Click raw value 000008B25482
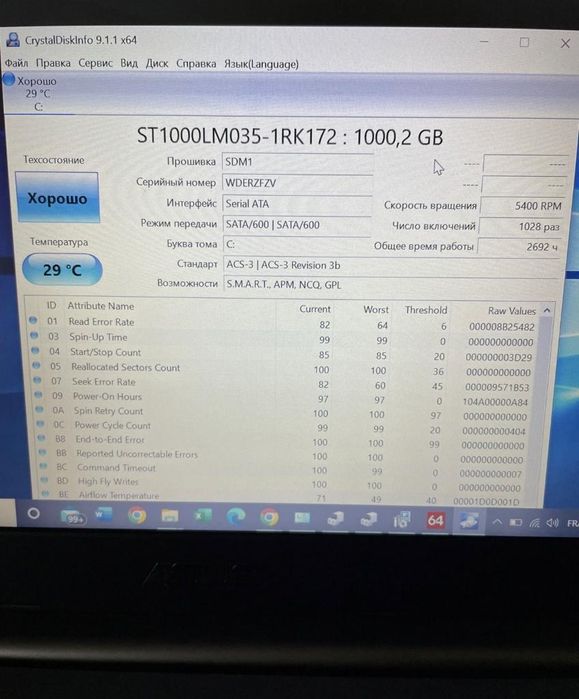 pos(501,327)
